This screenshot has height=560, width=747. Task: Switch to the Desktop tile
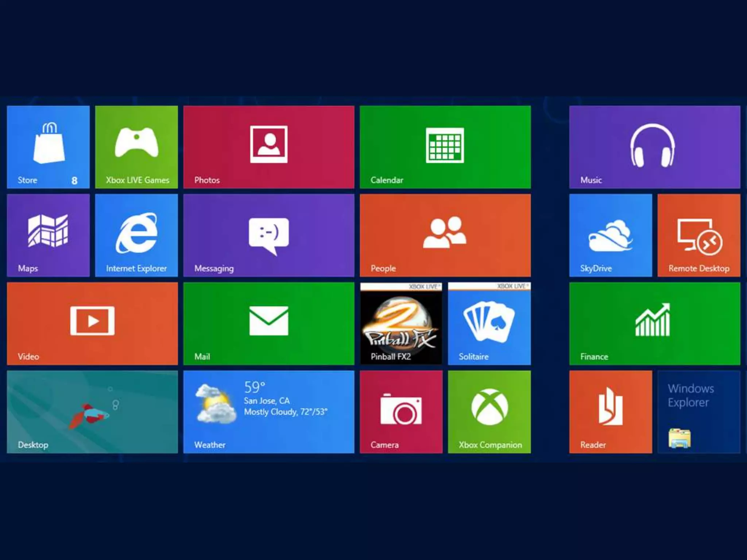coord(92,412)
